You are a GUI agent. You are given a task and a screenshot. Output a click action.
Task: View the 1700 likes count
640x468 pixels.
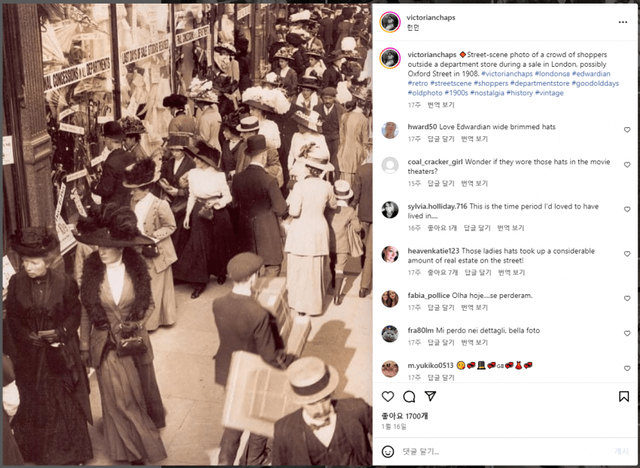point(404,416)
